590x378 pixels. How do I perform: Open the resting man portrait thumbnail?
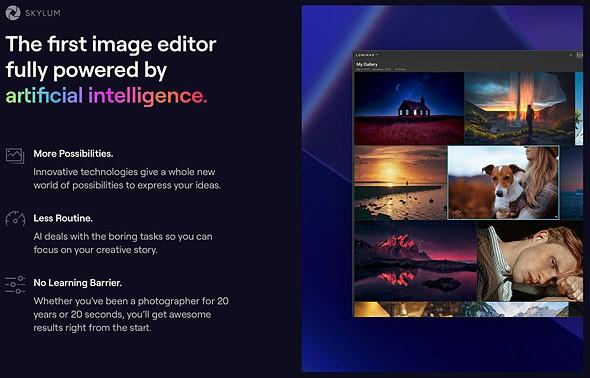(530, 261)
